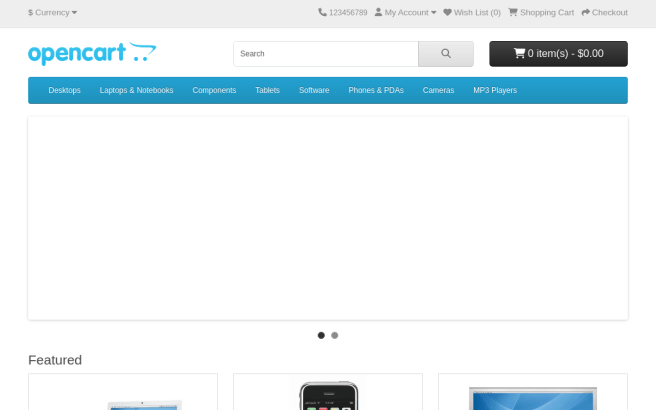
Task: Open the Laptops & Notebooks menu
Action: click(x=136, y=90)
